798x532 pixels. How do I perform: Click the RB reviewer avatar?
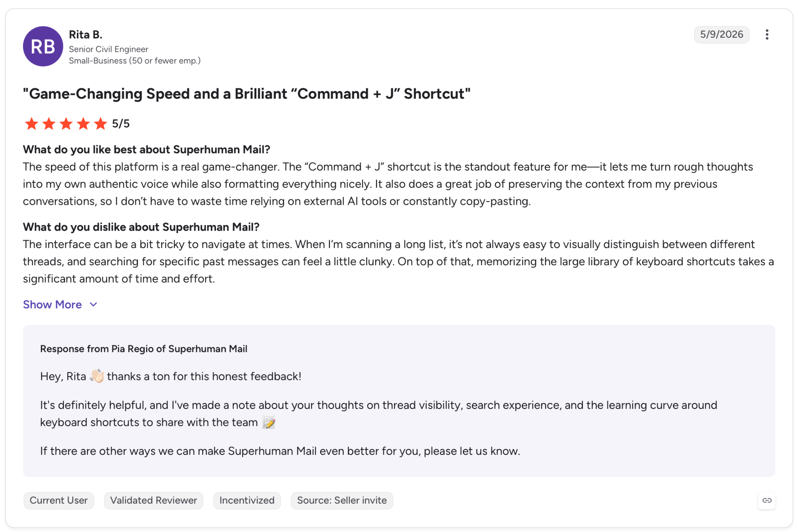point(43,46)
